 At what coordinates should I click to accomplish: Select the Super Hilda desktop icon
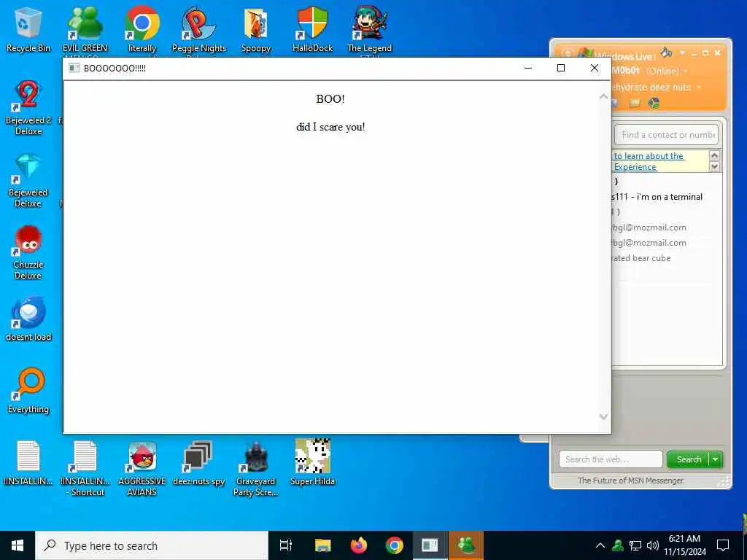coord(312,462)
